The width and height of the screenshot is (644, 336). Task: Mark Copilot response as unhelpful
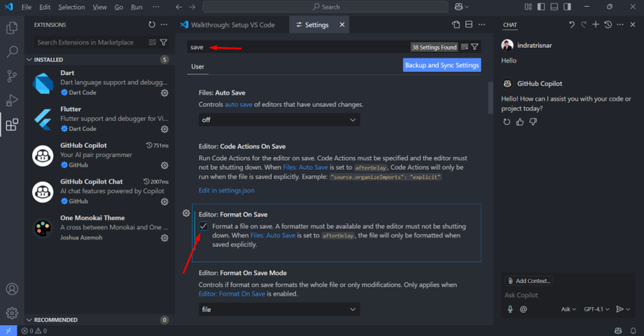(x=533, y=122)
